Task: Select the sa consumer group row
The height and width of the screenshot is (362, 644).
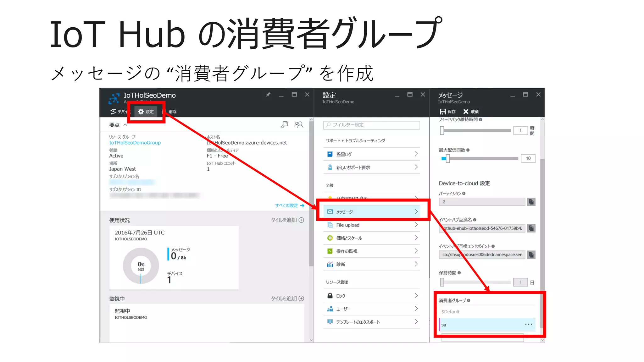Action: (x=487, y=325)
